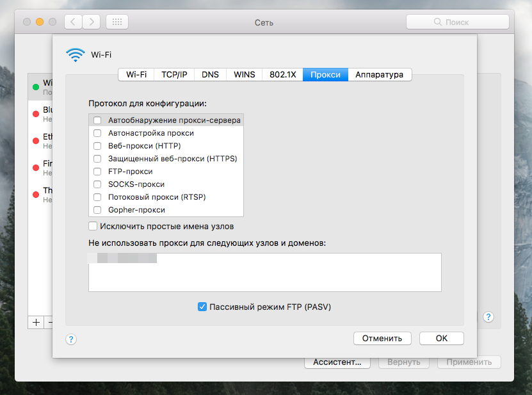Screen dimensions: 532x395
Task: Check Исключить простые имена узлов
Action: pyautogui.click(x=93, y=226)
